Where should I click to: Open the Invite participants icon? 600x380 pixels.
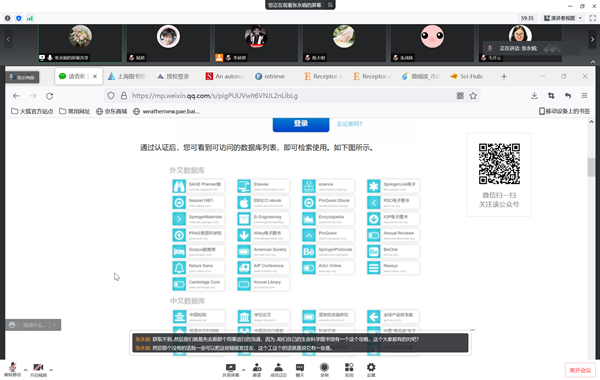(257, 370)
